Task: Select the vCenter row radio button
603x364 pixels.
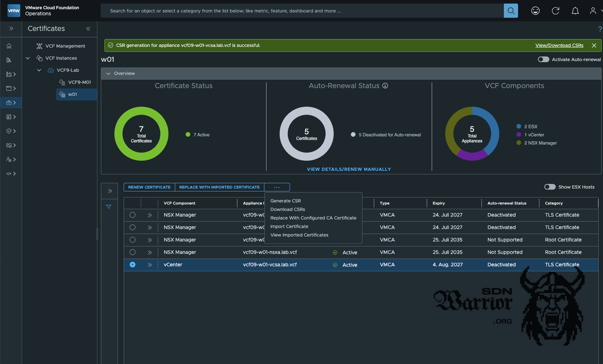Action: pyautogui.click(x=133, y=265)
